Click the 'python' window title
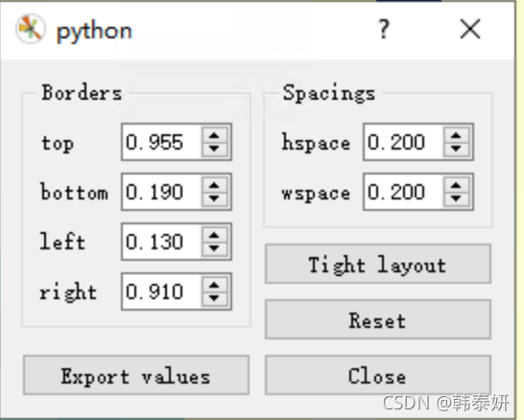The width and height of the screenshot is (524, 420). (x=94, y=31)
